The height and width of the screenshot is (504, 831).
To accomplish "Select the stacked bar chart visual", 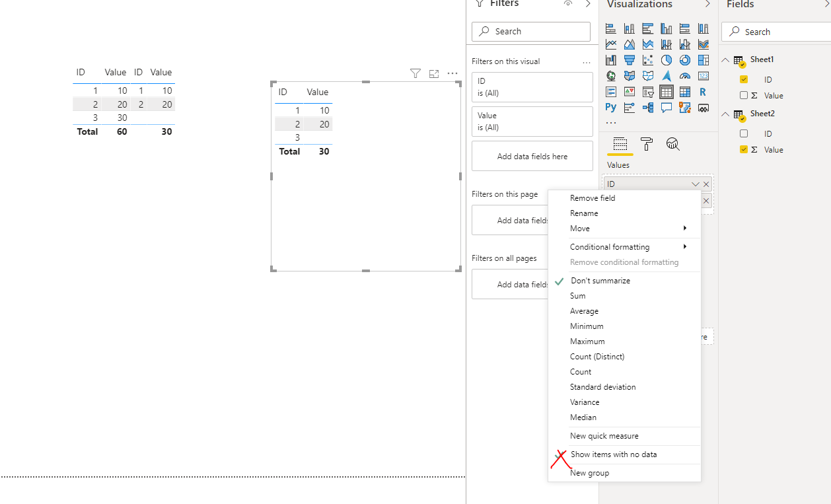I will click(x=610, y=28).
